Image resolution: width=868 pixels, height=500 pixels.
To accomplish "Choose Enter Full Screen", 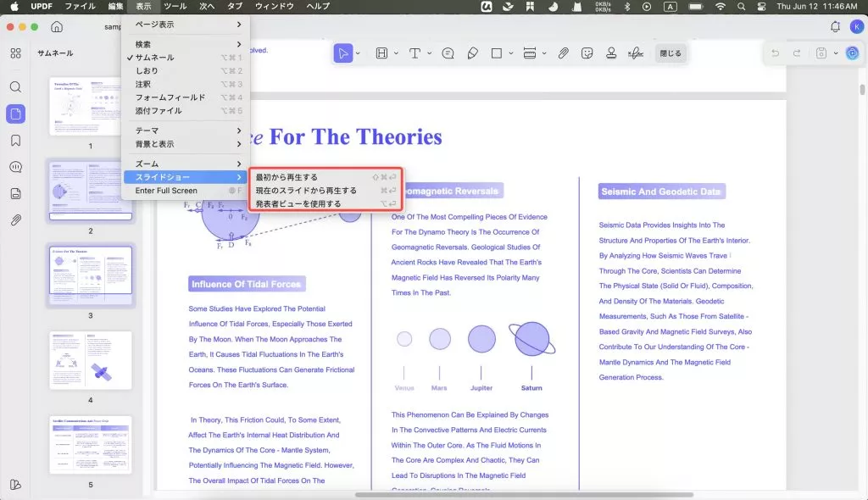I will coord(186,191).
